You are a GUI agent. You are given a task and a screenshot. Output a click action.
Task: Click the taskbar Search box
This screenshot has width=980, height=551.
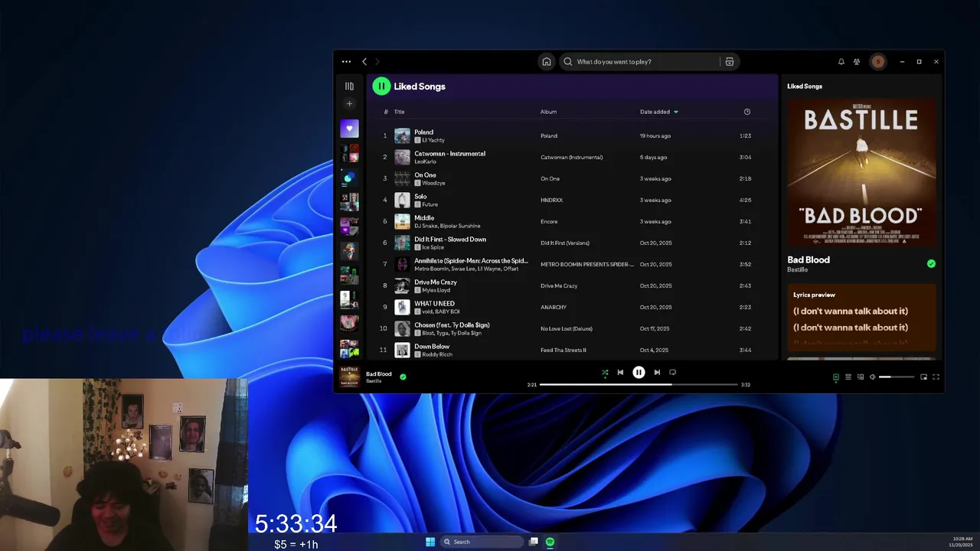click(x=482, y=542)
